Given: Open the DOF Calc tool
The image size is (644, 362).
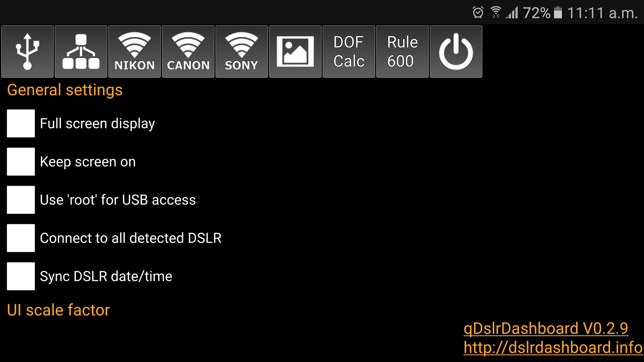Looking at the screenshot, I should point(349,52).
